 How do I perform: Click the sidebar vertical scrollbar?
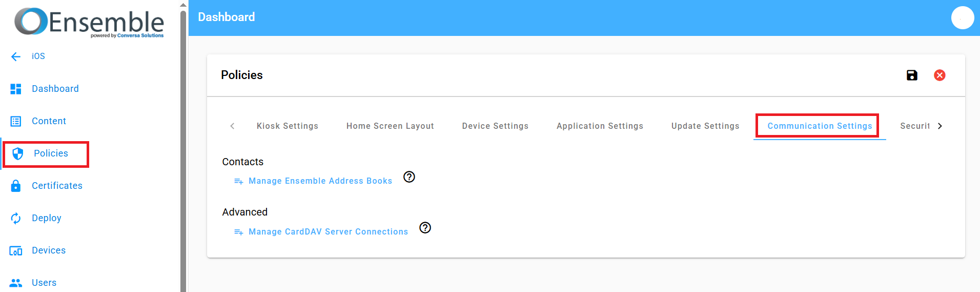tap(183, 151)
